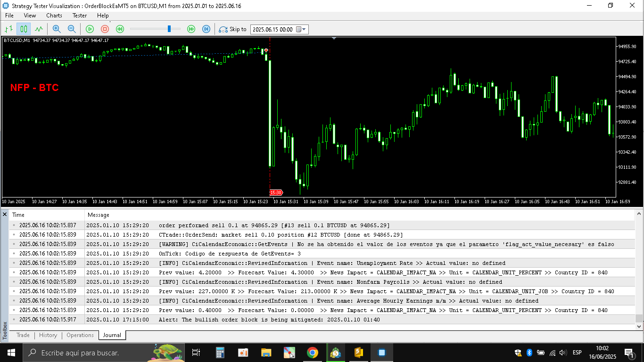Screen dimensions: 644x362
Task: Zoom in on the chart
Action: coord(57,29)
